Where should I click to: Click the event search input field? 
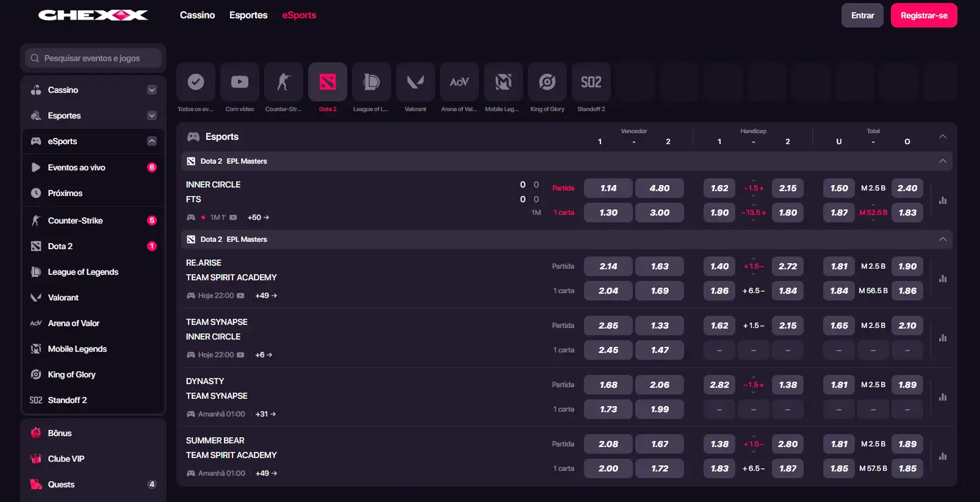pyautogui.click(x=93, y=58)
